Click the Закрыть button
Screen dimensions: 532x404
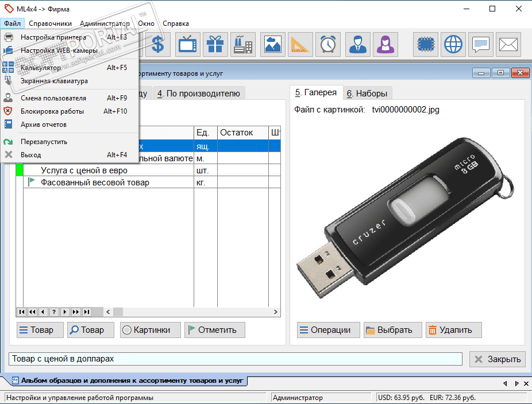pyautogui.click(x=498, y=359)
